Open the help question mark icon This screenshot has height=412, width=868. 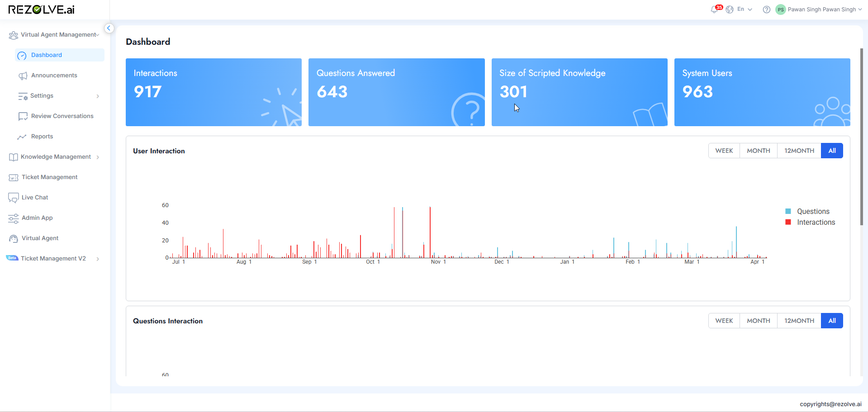point(767,9)
